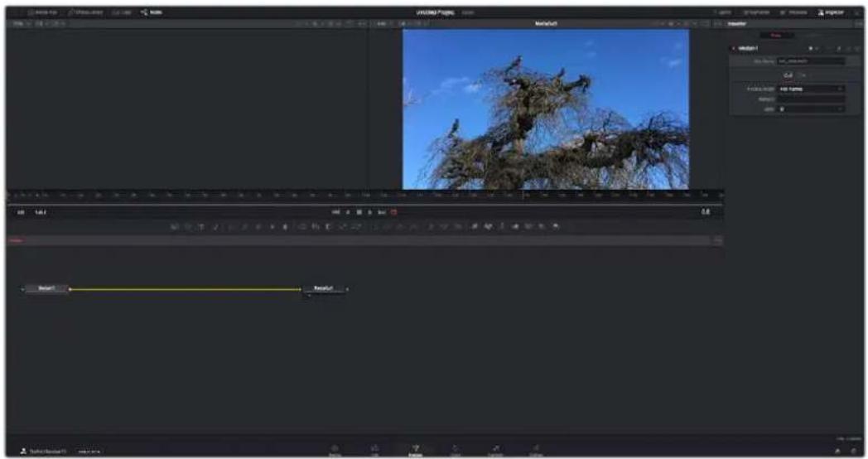The image size is (868, 459).
Task: Add a Text3D node from toolbar
Action: click(502, 226)
